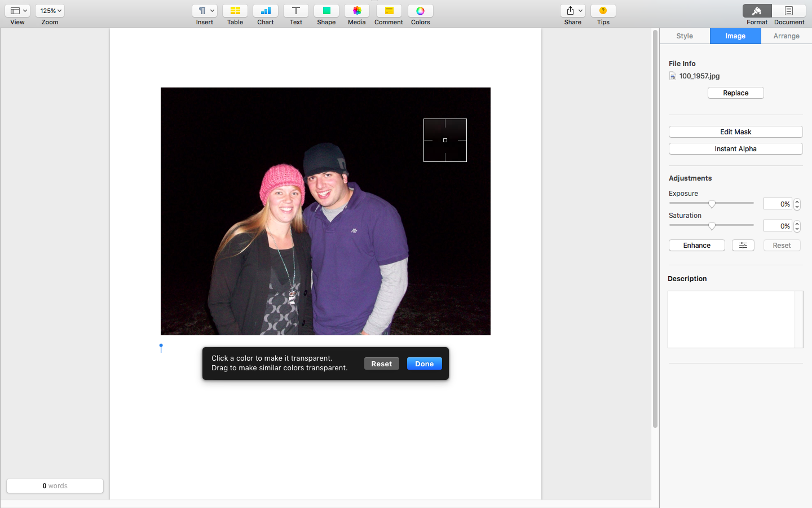Screen dimensions: 812x508
Task: Switch to the Style tab
Action: tap(684, 36)
